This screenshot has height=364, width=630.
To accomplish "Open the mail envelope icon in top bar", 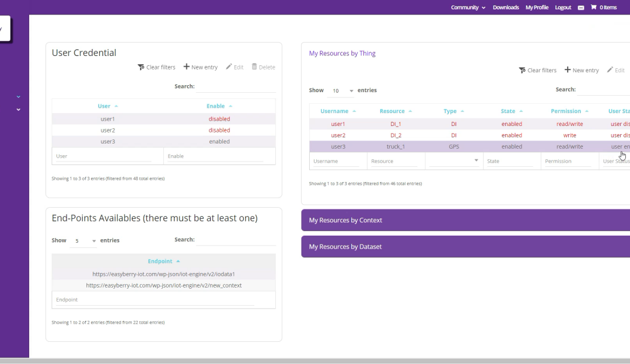I will click(x=580, y=8).
